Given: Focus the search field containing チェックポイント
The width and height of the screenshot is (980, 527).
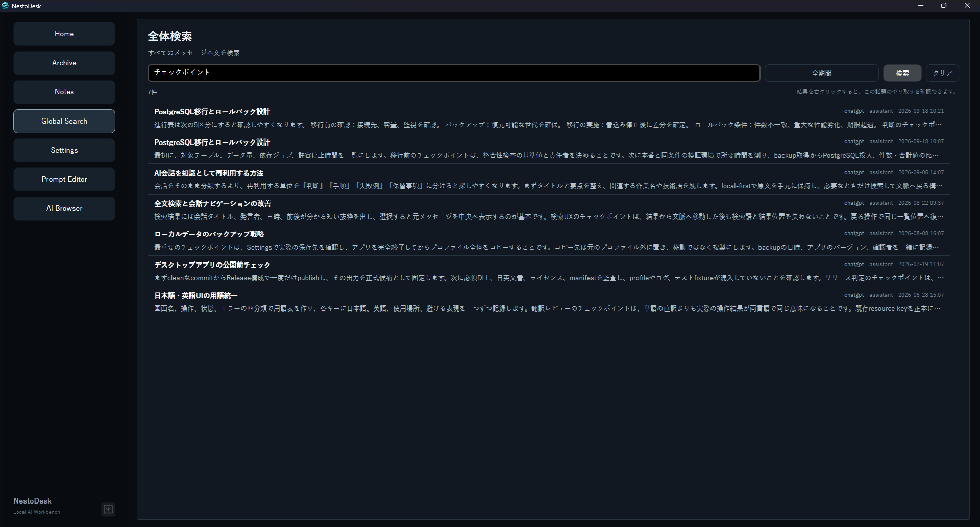Looking at the screenshot, I should [x=454, y=73].
